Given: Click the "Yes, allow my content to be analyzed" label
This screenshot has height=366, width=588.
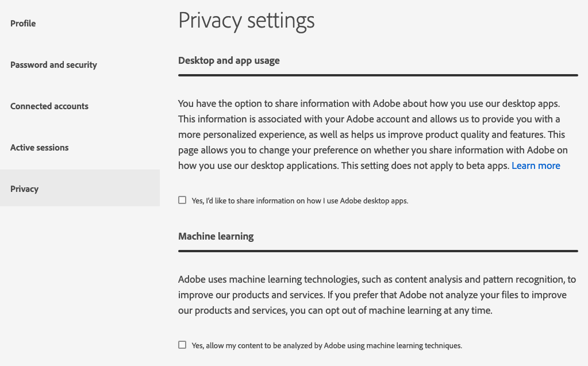Looking at the screenshot, I should pos(326,346).
